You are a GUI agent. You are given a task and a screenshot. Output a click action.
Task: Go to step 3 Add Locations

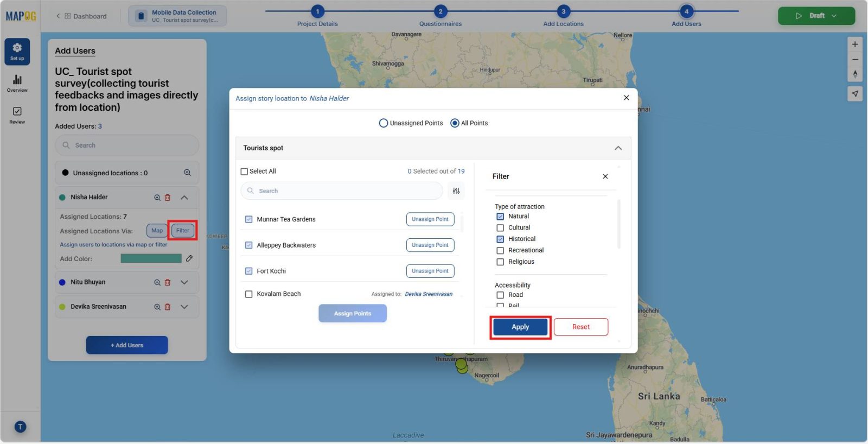pos(564,11)
